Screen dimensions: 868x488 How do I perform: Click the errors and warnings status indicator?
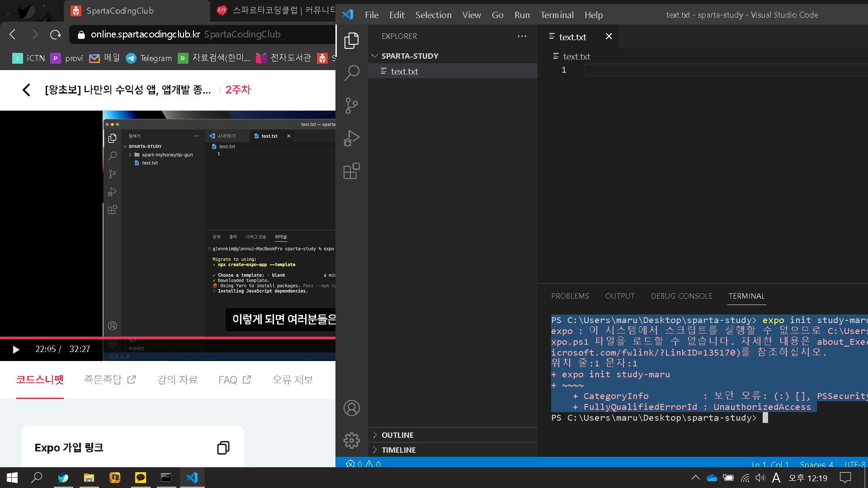[363, 464]
